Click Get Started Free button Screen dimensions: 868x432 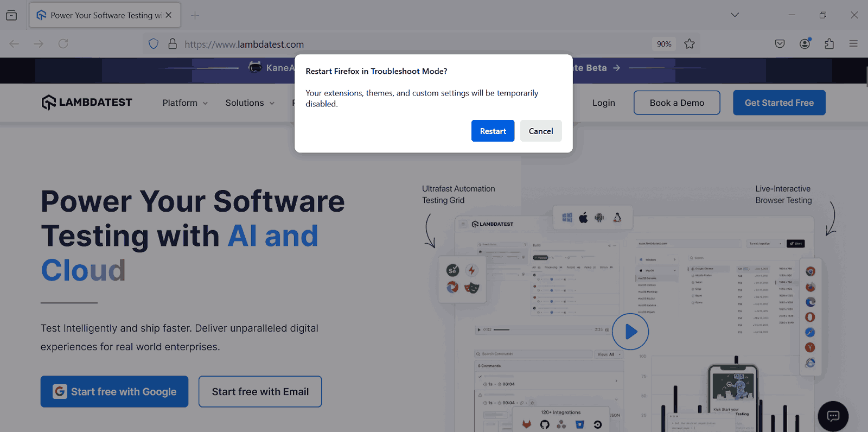(779, 103)
